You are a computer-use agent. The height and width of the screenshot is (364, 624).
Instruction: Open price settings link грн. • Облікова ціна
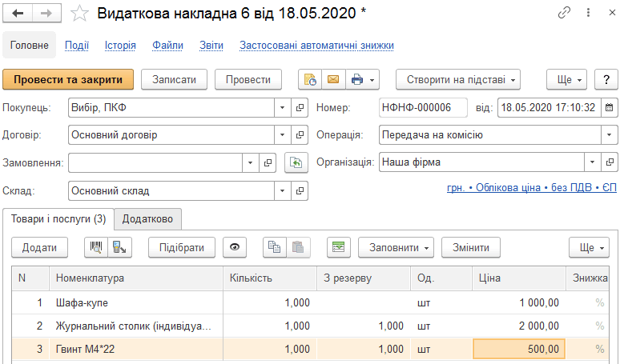pos(532,187)
